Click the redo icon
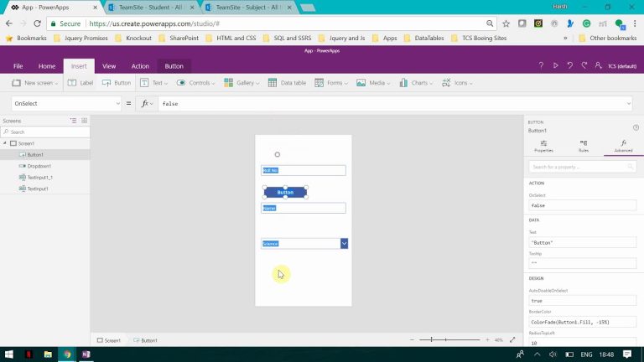644x362 pixels. [x=584, y=65]
